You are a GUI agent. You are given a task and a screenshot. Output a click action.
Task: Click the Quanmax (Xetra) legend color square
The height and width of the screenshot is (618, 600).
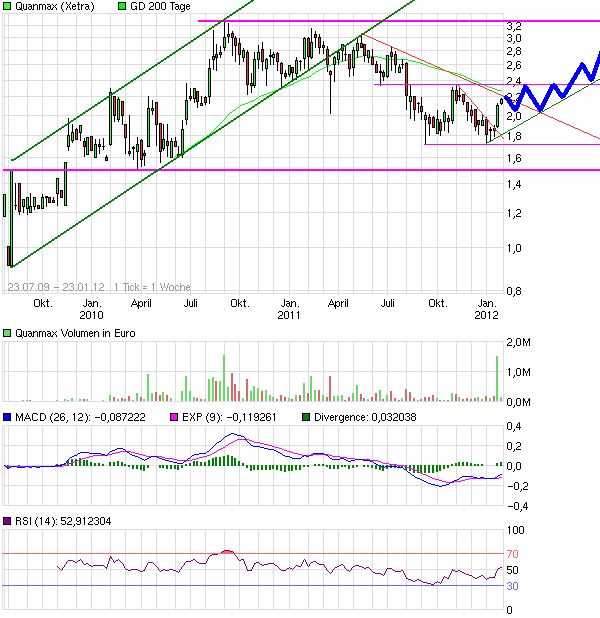click(x=8, y=7)
